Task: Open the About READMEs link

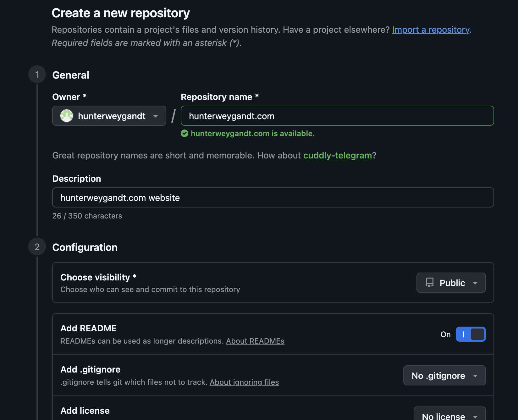Action: tap(255, 341)
